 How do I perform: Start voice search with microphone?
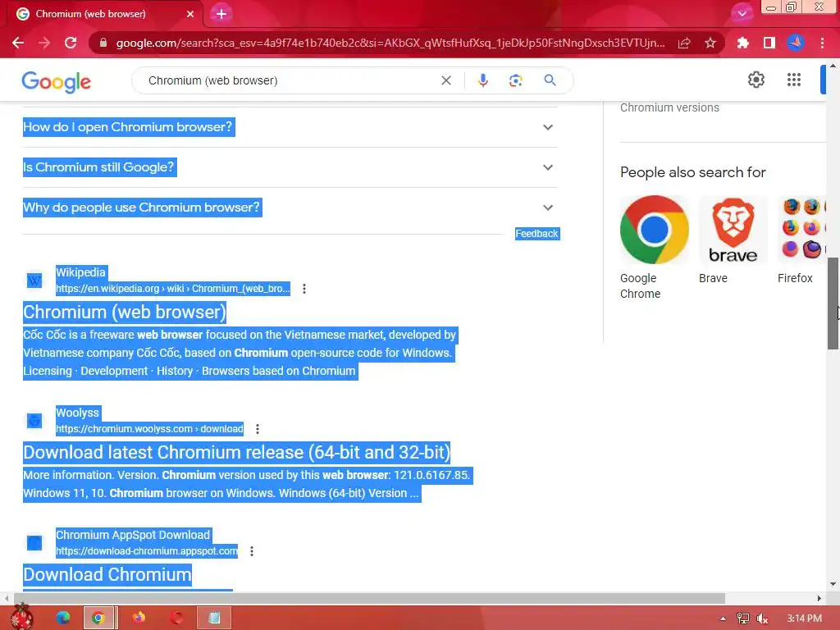(x=482, y=80)
